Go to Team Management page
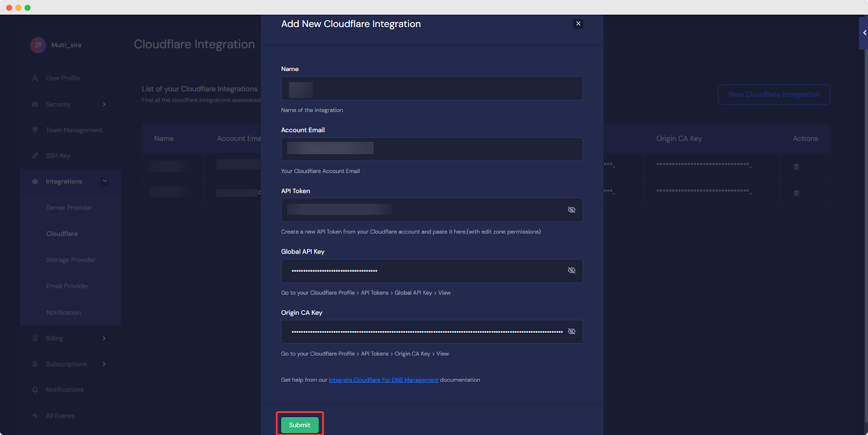 (x=74, y=130)
